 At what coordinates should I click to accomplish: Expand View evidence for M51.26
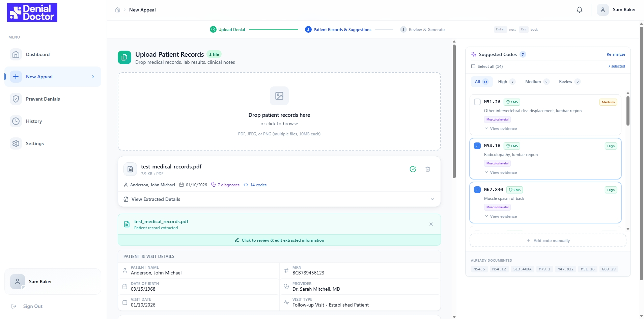click(501, 129)
